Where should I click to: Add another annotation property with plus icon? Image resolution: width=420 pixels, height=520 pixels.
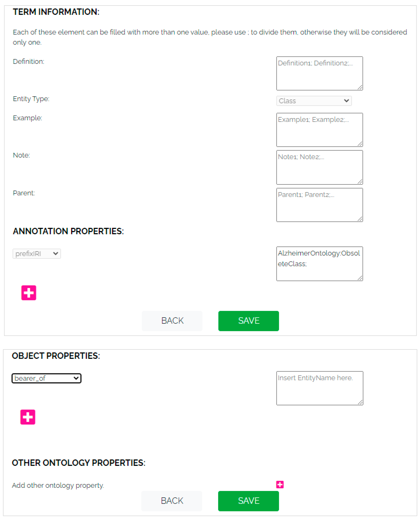point(29,293)
